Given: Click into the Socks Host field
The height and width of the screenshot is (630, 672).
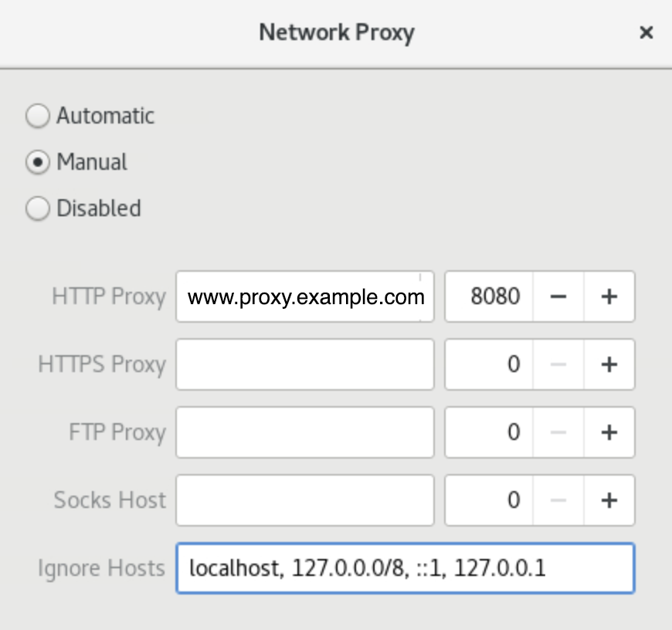Looking at the screenshot, I should click(x=305, y=500).
